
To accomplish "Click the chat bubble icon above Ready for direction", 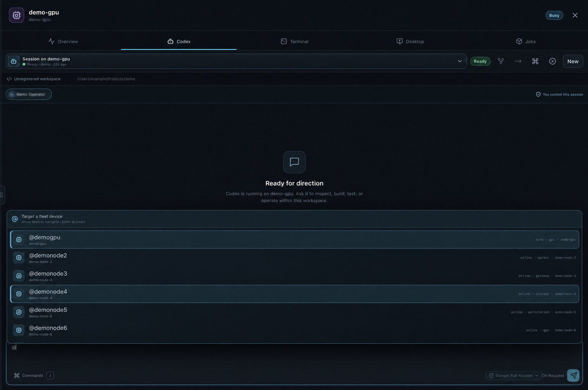I will 294,162.
